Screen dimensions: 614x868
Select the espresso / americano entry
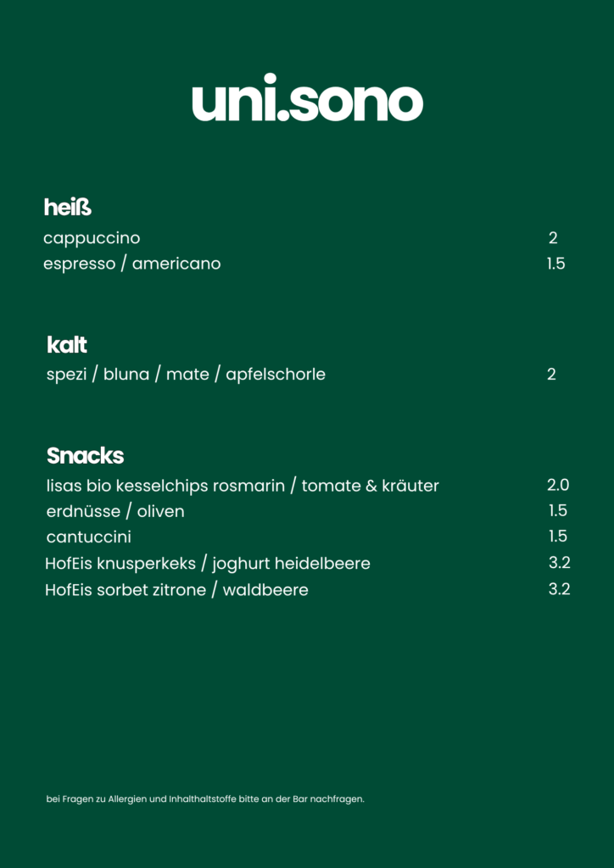131,264
